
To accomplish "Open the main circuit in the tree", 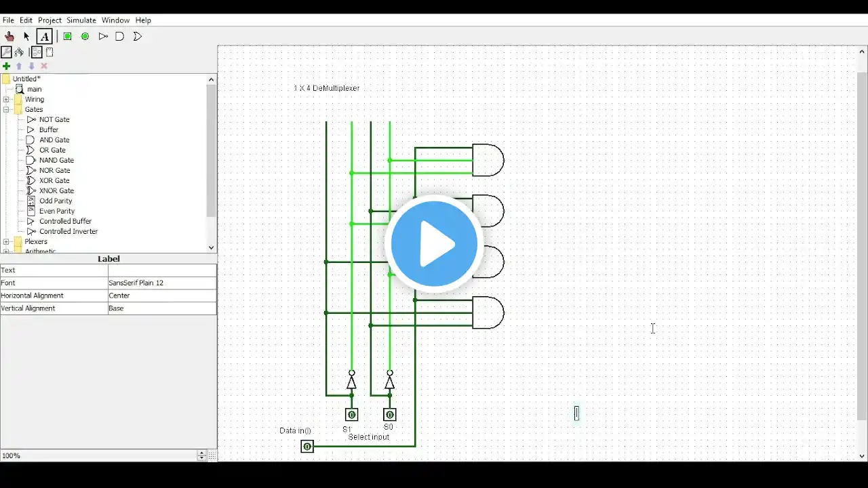I will click(34, 89).
